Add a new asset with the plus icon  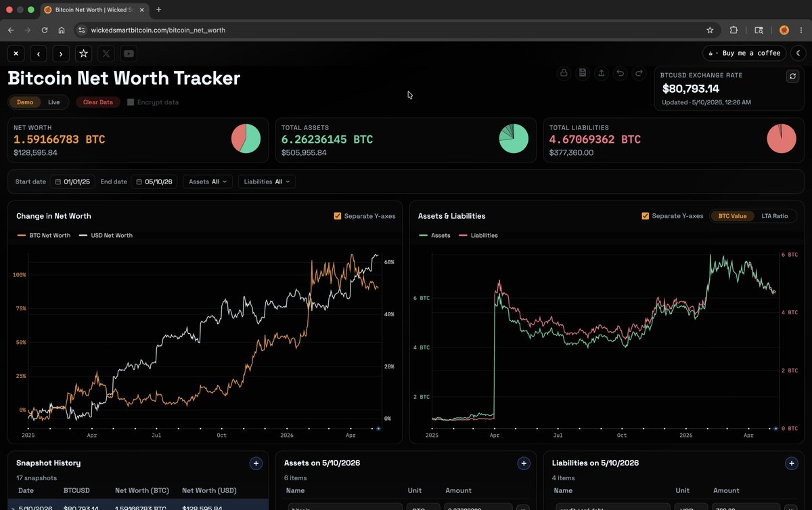point(524,463)
